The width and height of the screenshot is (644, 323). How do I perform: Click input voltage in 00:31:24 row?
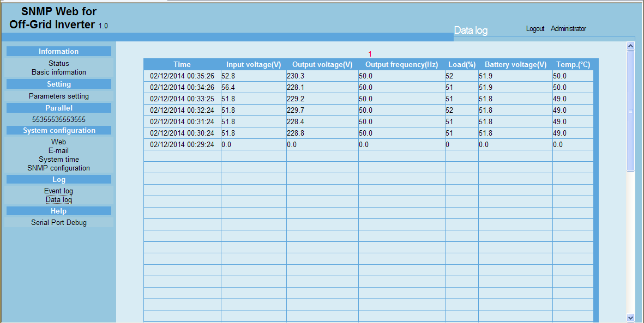pyautogui.click(x=228, y=122)
